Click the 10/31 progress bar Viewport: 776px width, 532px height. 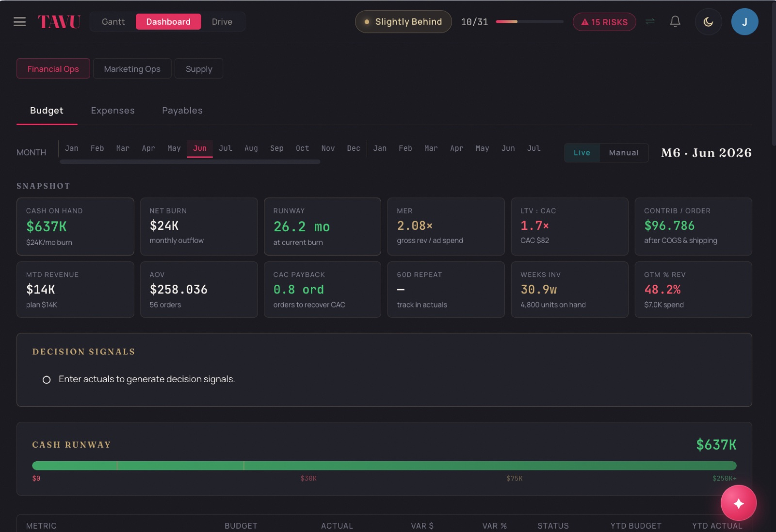tap(530, 22)
